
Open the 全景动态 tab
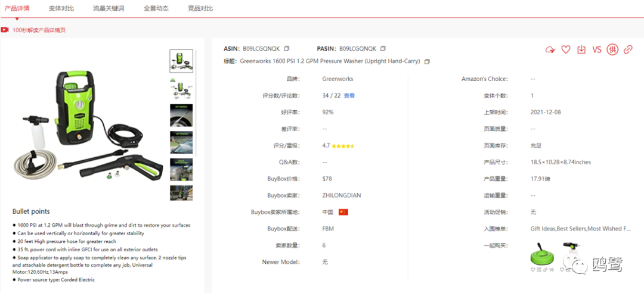click(x=156, y=8)
